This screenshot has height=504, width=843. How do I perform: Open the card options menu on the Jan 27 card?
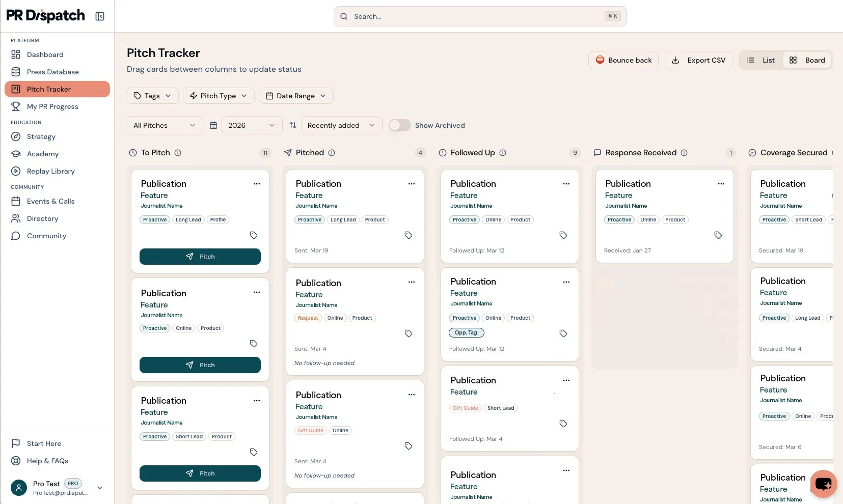(x=721, y=184)
